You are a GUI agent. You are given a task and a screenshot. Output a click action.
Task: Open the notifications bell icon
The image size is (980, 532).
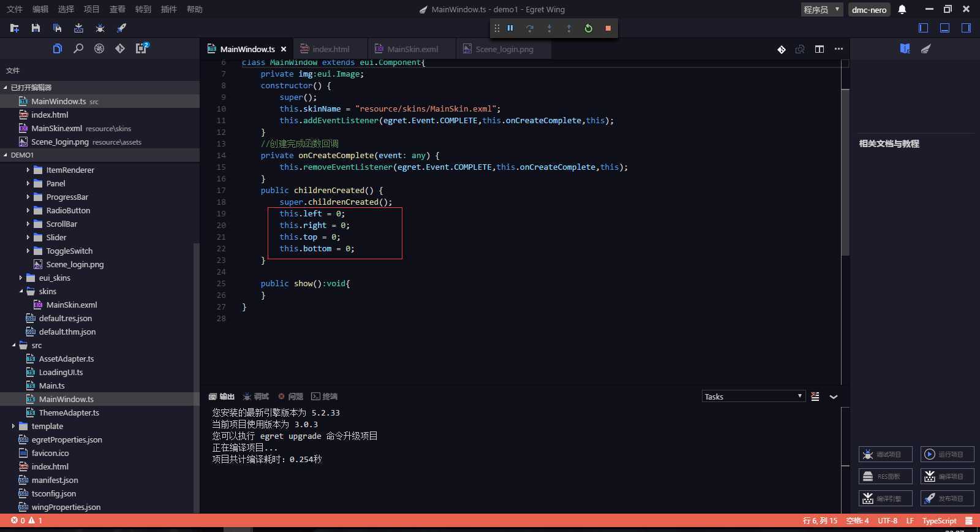point(902,9)
